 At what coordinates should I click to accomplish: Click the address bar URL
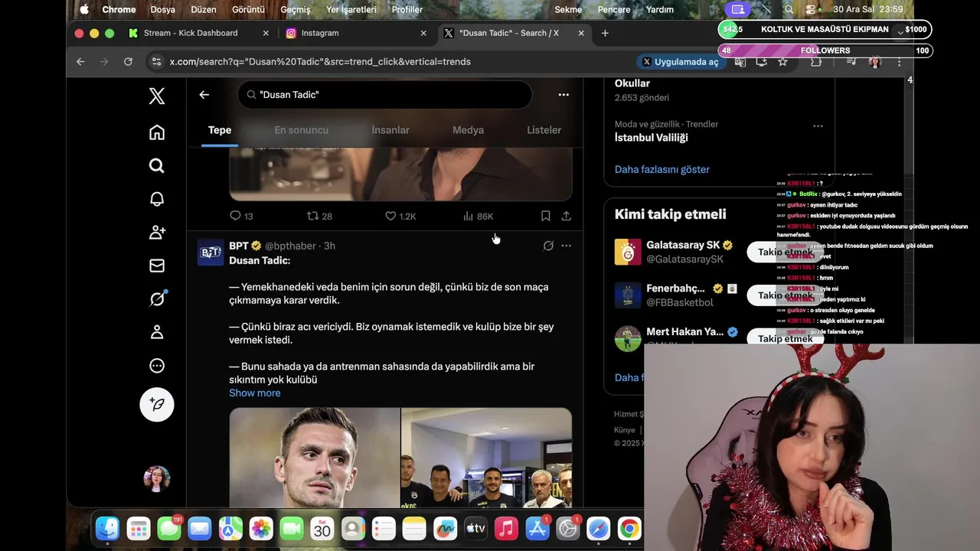[x=320, y=62]
